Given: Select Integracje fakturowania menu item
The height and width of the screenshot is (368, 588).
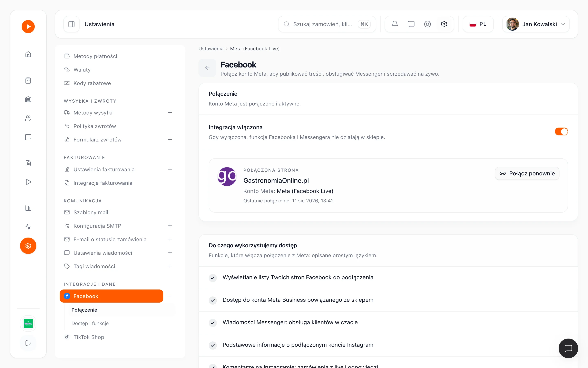Looking at the screenshot, I should (x=118, y=183).
